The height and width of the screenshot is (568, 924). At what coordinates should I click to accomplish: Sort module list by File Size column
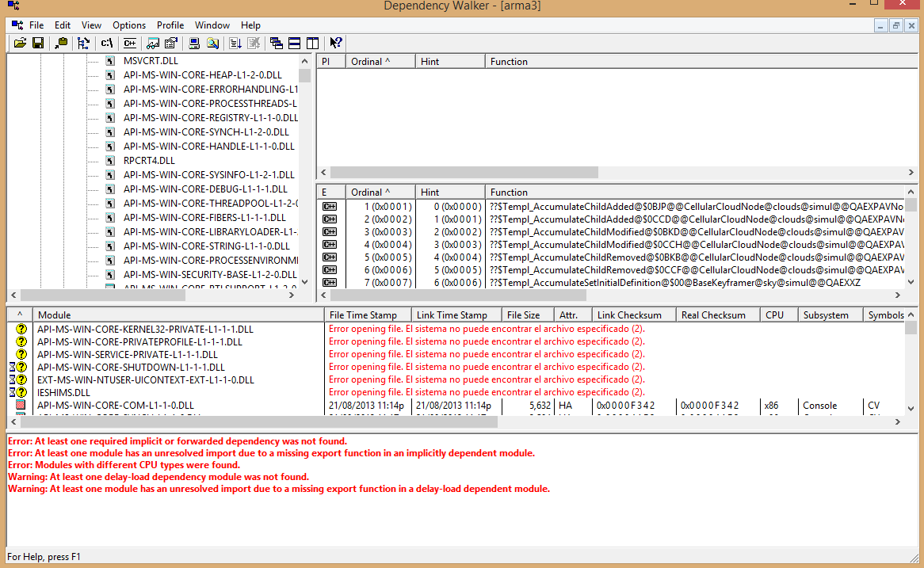(523, 314)
